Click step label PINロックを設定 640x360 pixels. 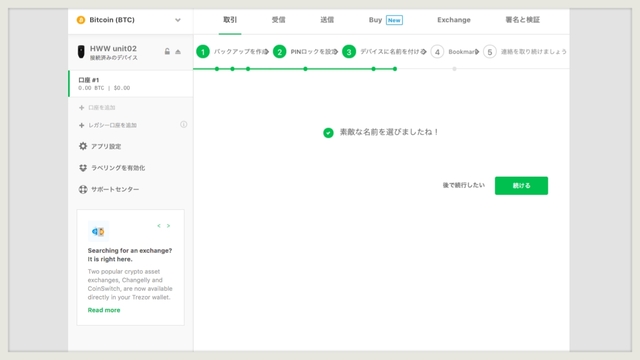tap(312, 52)
